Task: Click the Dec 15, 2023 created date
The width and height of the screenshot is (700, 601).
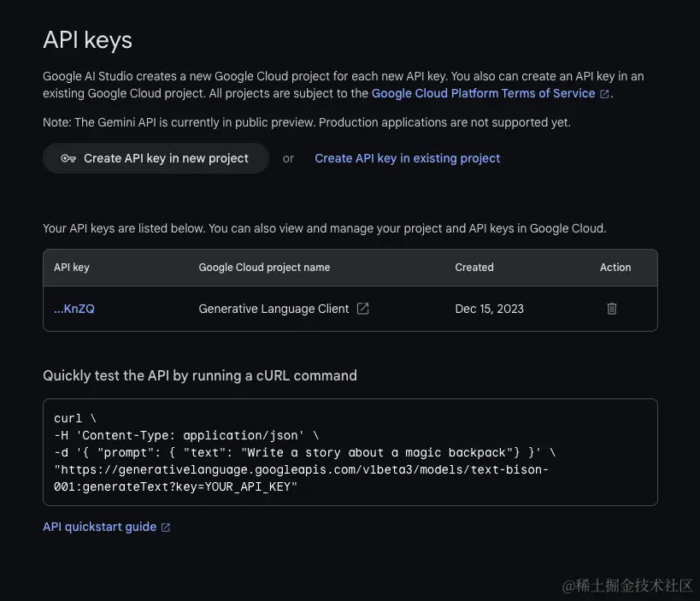Action: [x=489, y=309]
